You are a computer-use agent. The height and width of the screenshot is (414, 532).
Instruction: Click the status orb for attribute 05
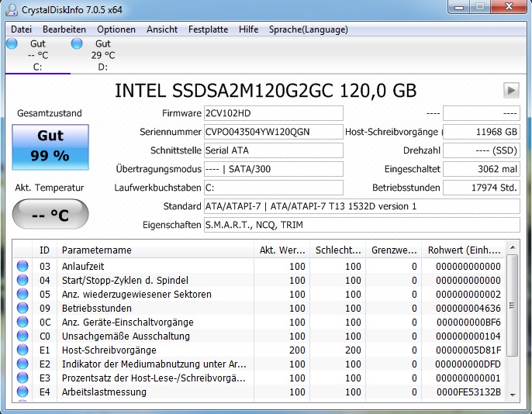22,294
